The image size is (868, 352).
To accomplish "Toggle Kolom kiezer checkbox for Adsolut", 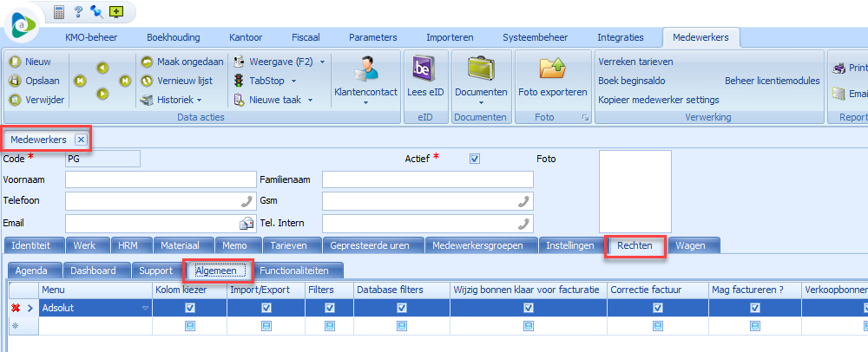I will (x=190, y=308).
